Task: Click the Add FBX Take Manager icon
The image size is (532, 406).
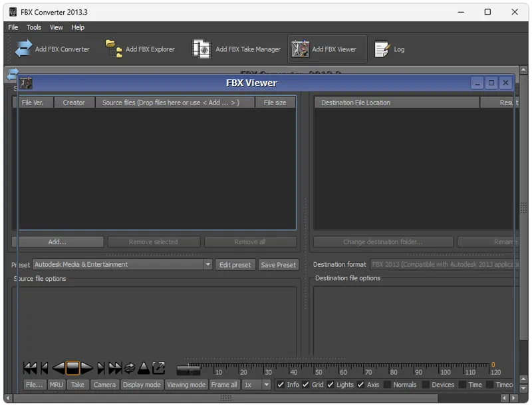Action: 201,49
